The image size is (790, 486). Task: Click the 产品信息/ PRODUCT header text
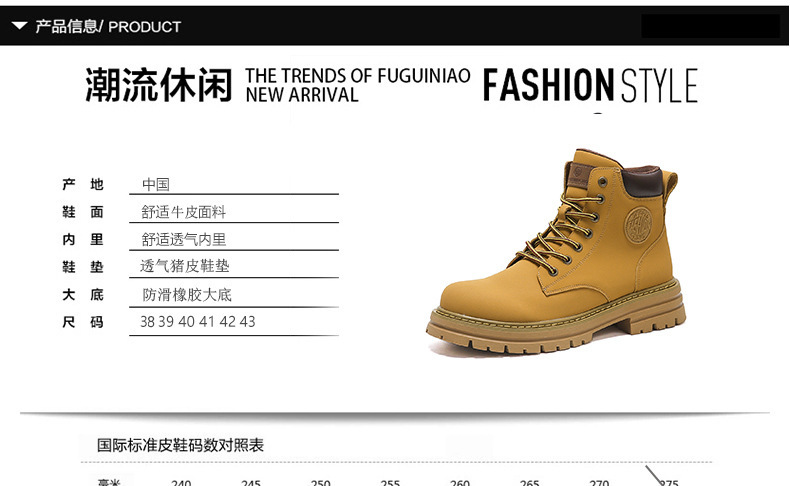pos(108,26)
